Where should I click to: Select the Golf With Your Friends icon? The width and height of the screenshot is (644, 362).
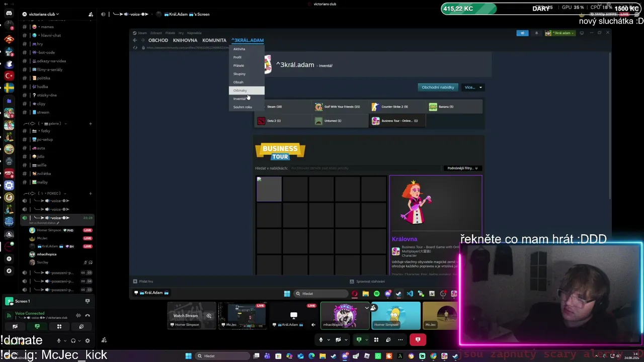click(318, 107)
